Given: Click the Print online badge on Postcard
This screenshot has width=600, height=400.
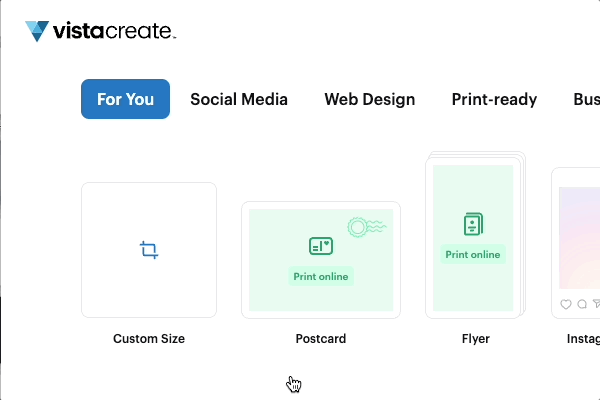Looking at the screenshot, I should (321, 276).
